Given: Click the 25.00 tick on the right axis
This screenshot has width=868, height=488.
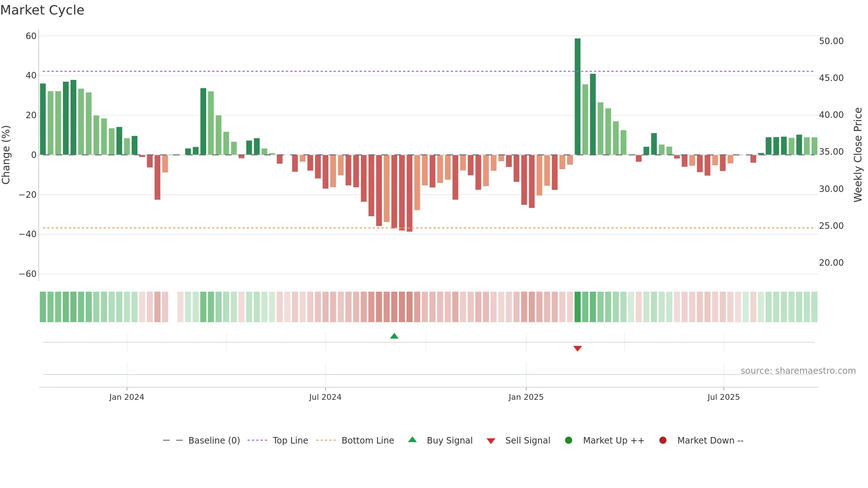Looking at the screenshot, I should pyautogui.click(x=831, y=226).
